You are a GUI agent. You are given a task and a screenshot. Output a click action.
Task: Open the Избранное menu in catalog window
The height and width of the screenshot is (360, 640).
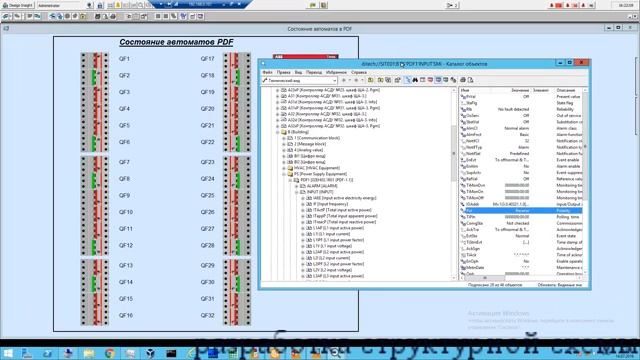tap(336, 72)
